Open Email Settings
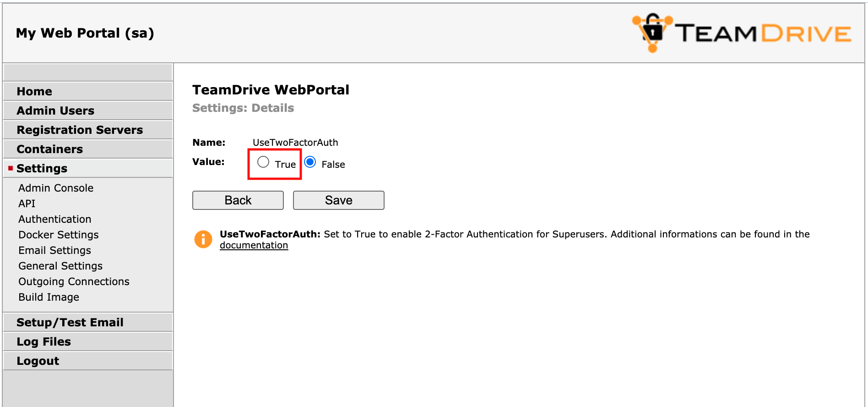The image size is (868, 407). pos(54,250)
